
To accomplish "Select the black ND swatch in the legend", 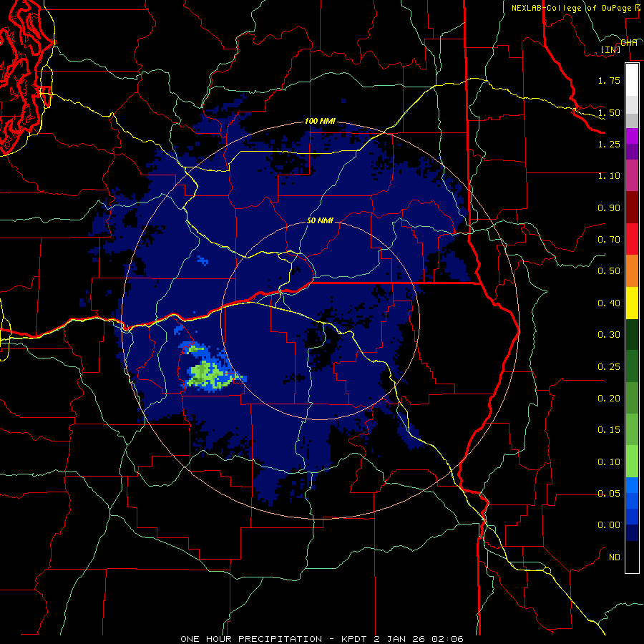I will click(632, 557).
